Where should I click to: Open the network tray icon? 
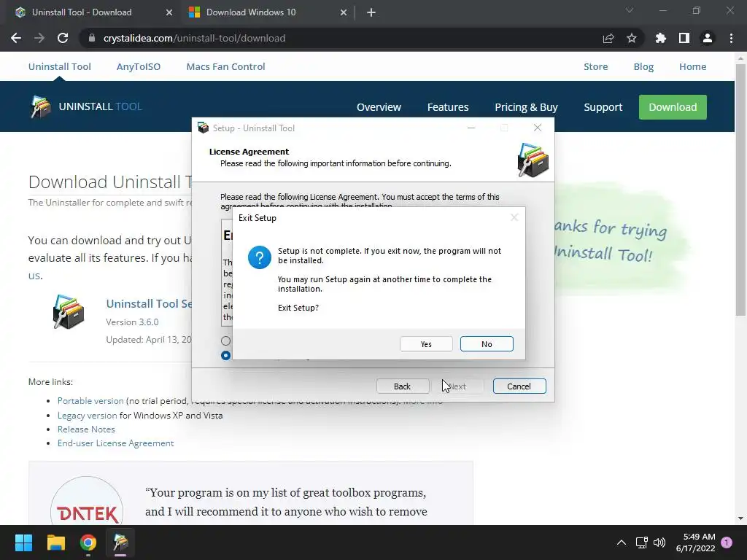(x=642, y=542)
